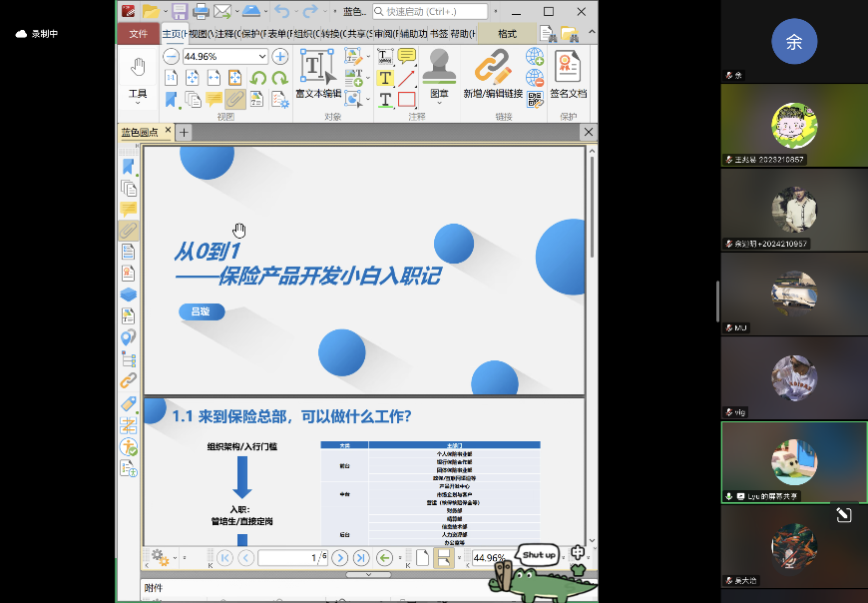Select the Hand tool in ribbon
This screenshot has width=868, height=603.
(x=138, y=67)
